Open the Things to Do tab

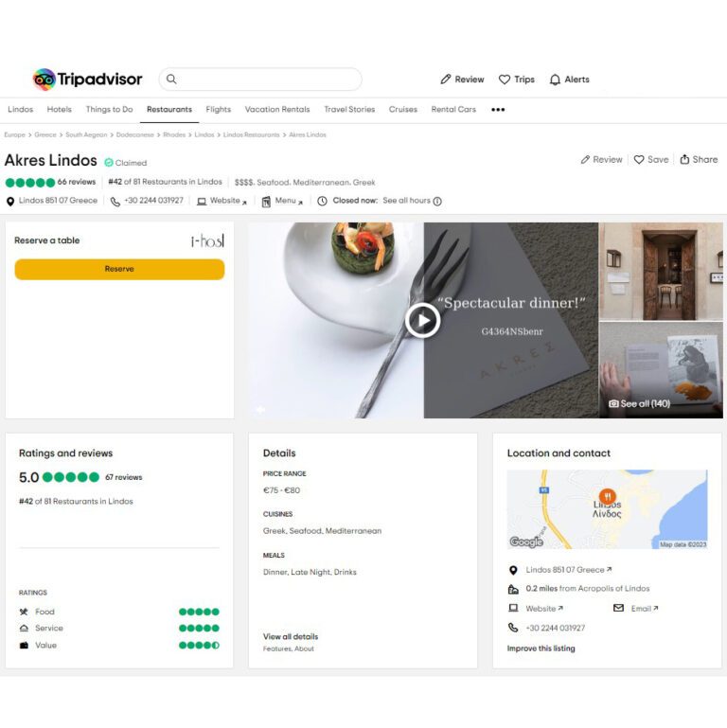[109, 110]
